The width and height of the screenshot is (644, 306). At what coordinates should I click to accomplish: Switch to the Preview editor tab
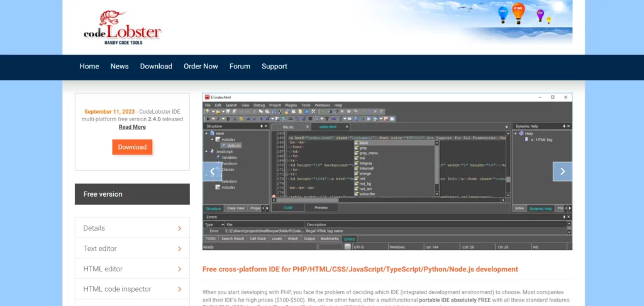[321, 207]
